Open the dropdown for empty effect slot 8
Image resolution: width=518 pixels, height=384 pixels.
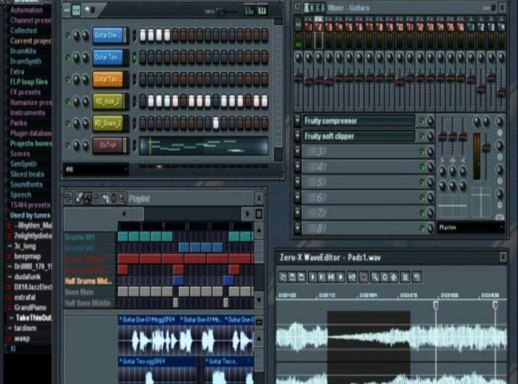297,228
